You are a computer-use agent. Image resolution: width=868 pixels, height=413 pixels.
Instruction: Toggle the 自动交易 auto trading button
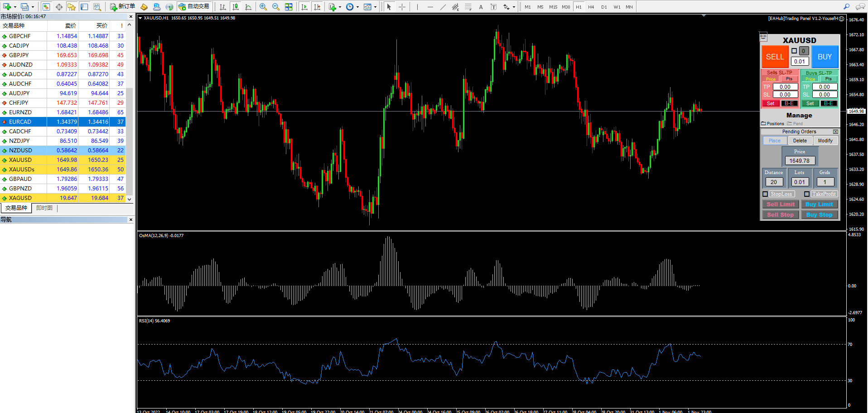pos(194,7)
